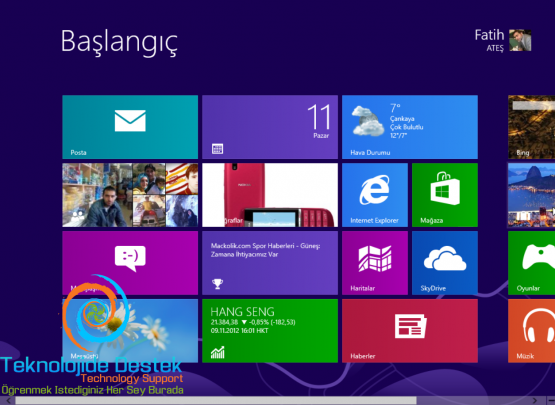Open the travel tile with coastal city photo
555x405 pixels.
531,195
